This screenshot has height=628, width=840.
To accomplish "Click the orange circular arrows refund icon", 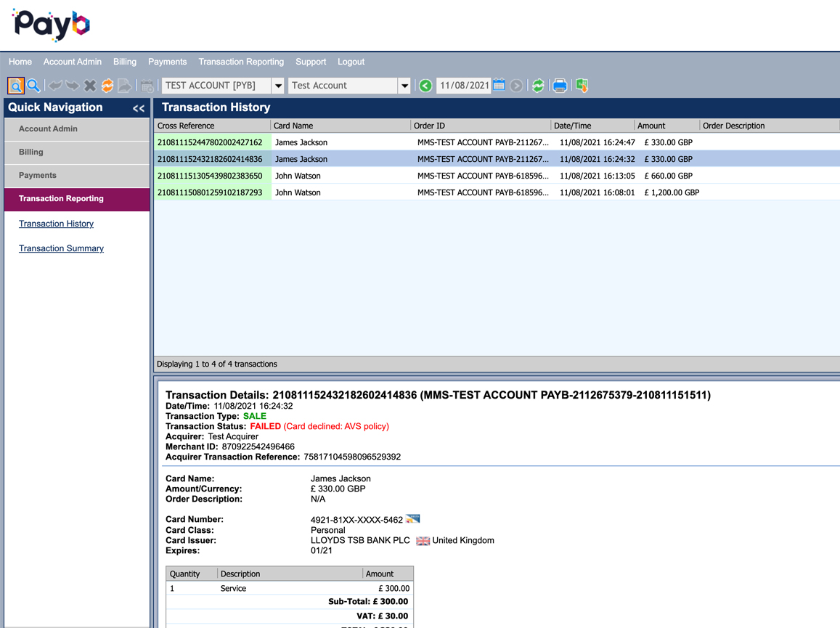I will (107, 85).
